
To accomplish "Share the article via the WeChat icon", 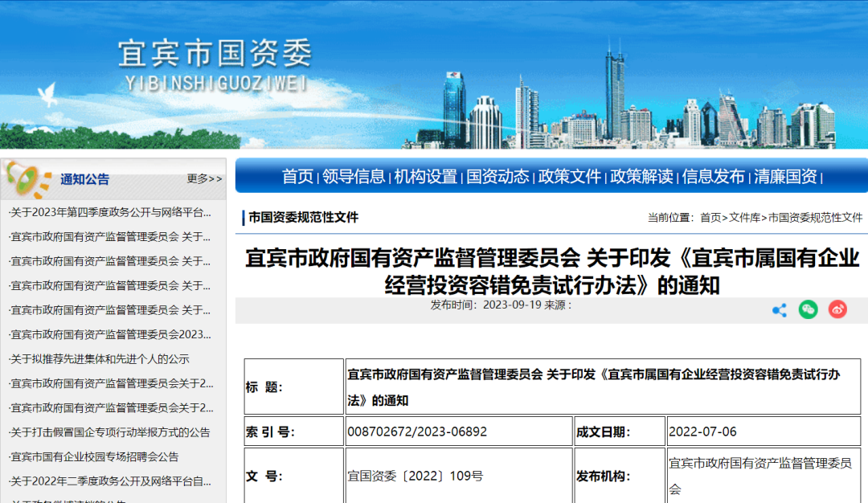I will coord(809,309).
